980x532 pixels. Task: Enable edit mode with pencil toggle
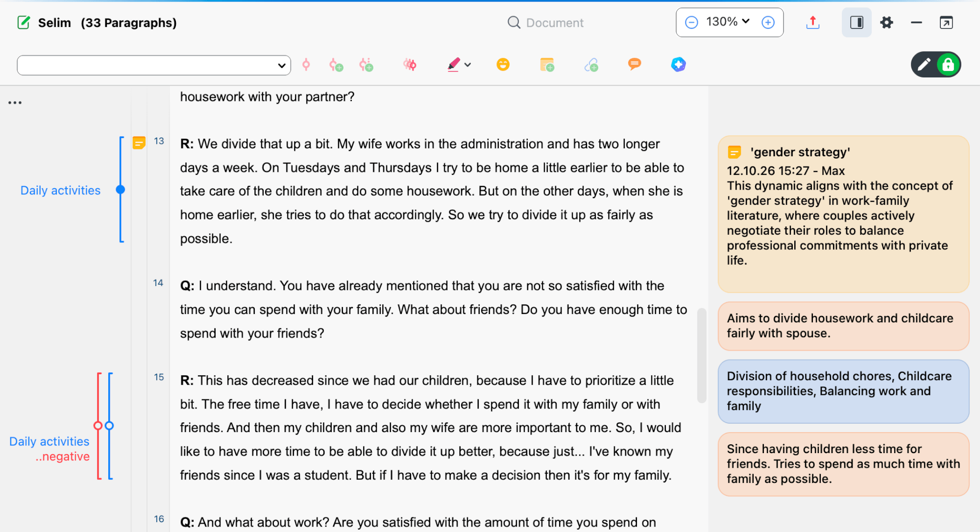tap(924, 65)
